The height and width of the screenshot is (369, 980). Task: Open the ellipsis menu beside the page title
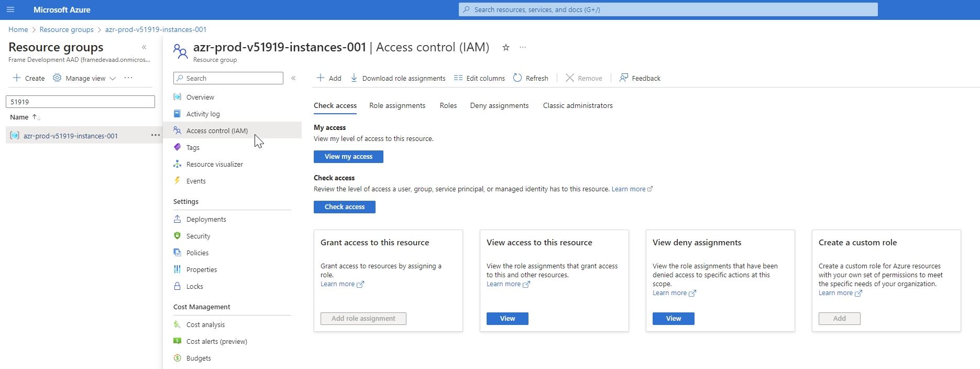click(x=523, y=47)
